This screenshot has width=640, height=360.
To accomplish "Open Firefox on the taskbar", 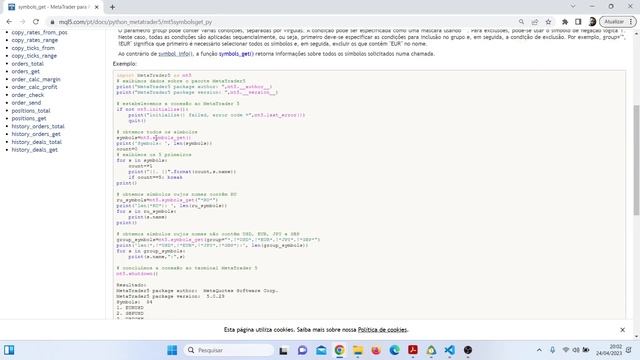I will pos(376,350).
